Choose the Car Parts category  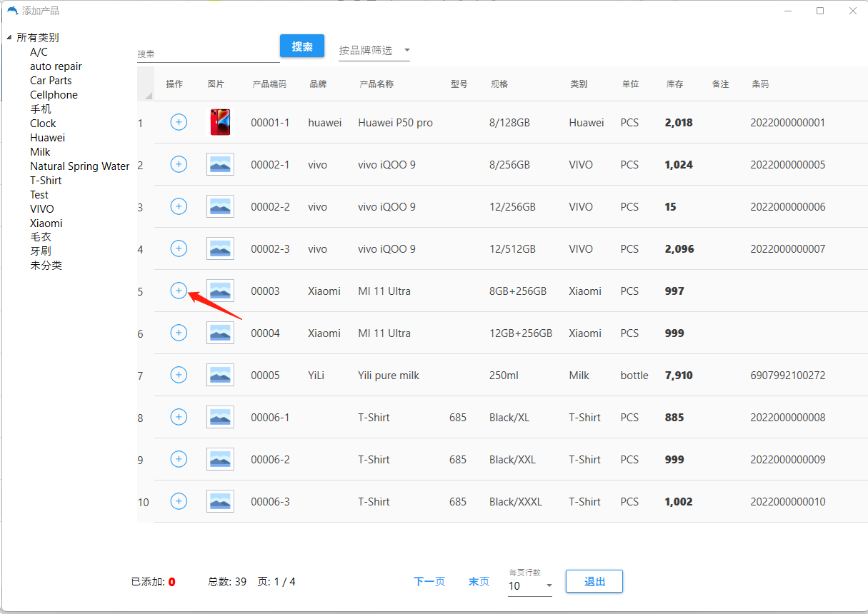click(x=51, y=81)
